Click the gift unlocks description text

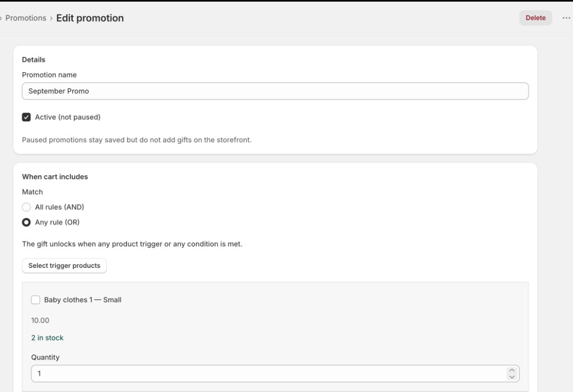[132, 244]
